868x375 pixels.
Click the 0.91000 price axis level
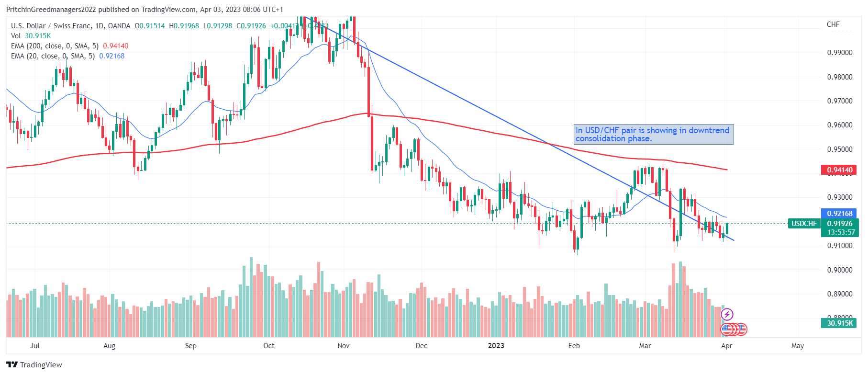(840, 246)
